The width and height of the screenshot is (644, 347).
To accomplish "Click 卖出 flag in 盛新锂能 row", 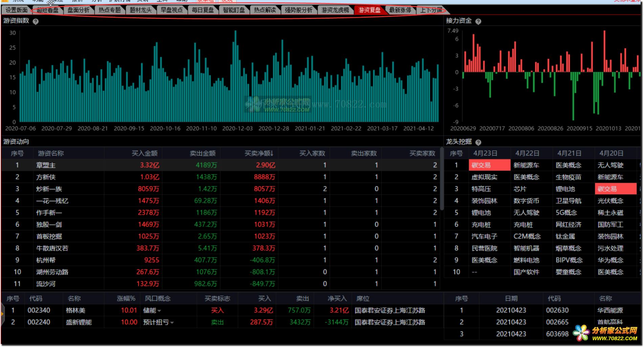I will tap(217, 322).
